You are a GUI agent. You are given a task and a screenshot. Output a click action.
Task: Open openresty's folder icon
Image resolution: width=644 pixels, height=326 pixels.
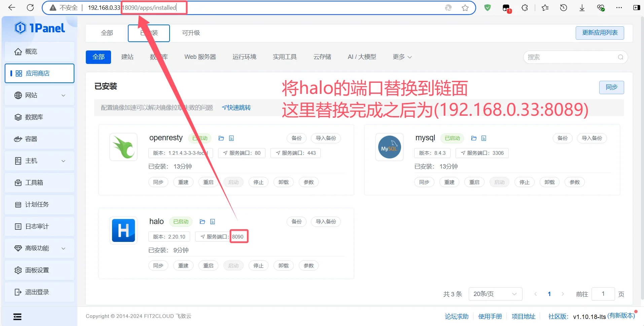[221, 138]
